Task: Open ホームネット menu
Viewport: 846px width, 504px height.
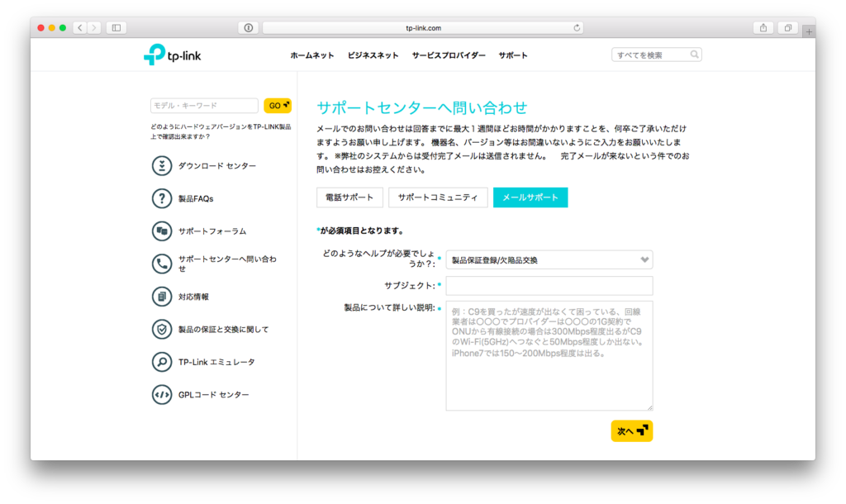Action: click(311, 55)
